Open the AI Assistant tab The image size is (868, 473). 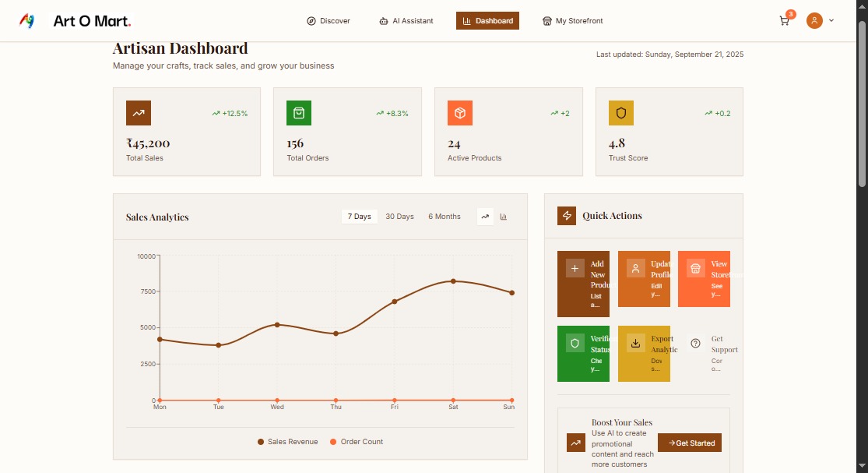[x=406, y=20]
